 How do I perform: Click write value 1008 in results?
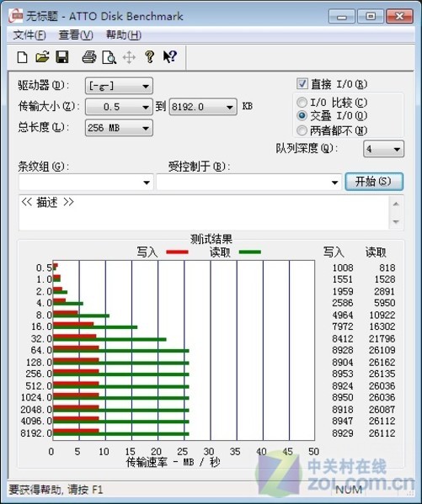[343, 268]
